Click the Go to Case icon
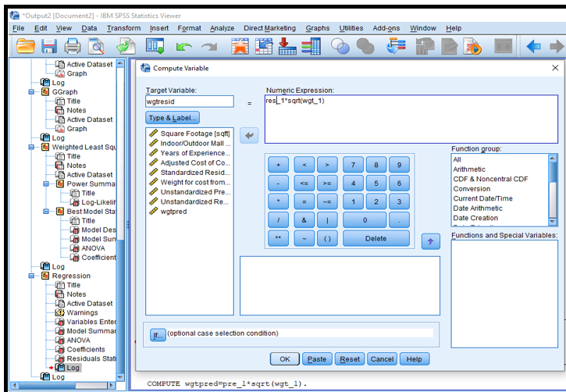 264,46
